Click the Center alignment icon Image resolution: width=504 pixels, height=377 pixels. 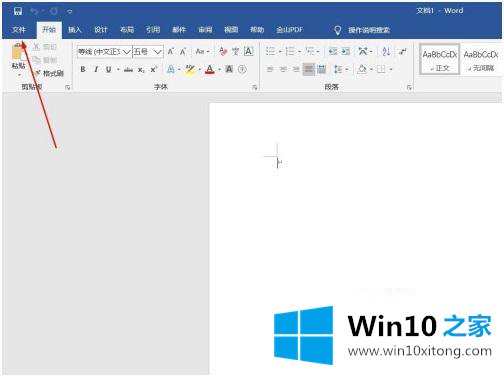click(x=283, y=69)
